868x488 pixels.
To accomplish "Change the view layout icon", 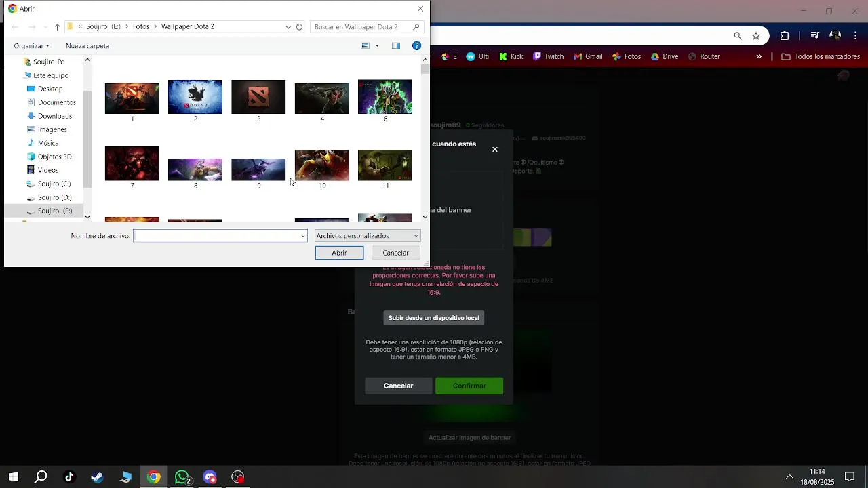I will 365,46.
